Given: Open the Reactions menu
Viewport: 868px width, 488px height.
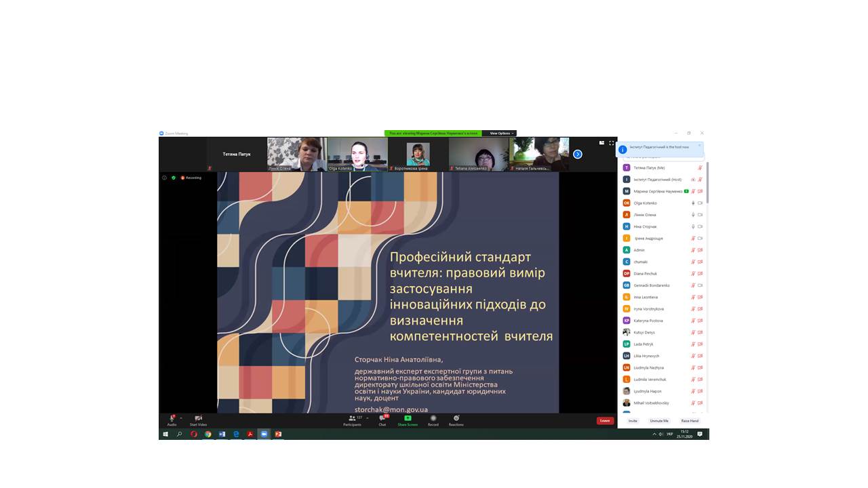Looking at the screenshot, I should coord(456,418).
